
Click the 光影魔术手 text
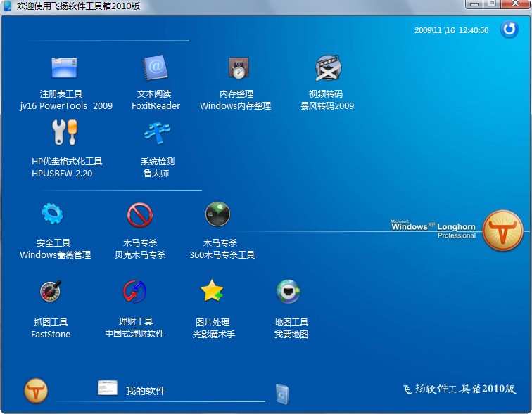pyautogui.click(x=214, y=334)
